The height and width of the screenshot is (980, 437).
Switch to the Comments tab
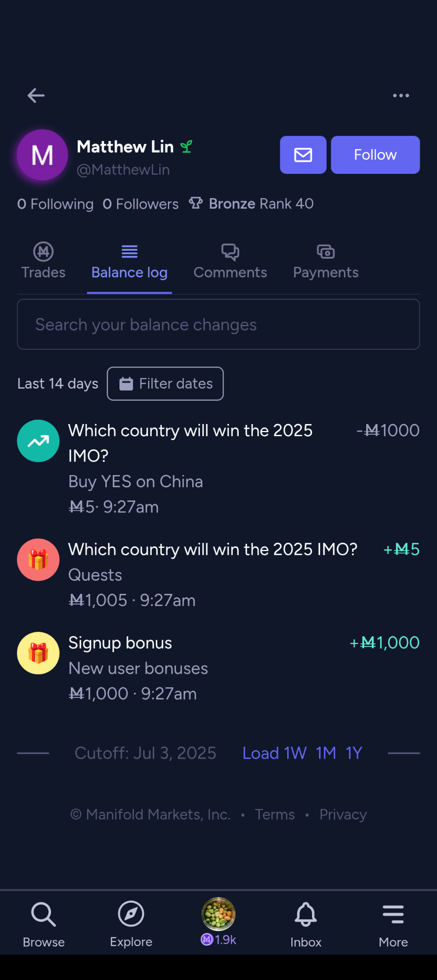230,262
